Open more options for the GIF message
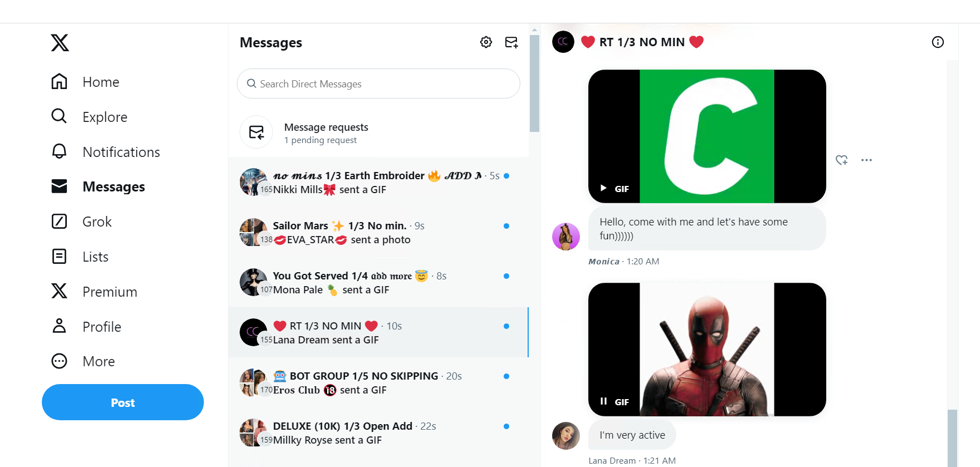The height and width of the screenshot is (467, 980). click(866, 160)
